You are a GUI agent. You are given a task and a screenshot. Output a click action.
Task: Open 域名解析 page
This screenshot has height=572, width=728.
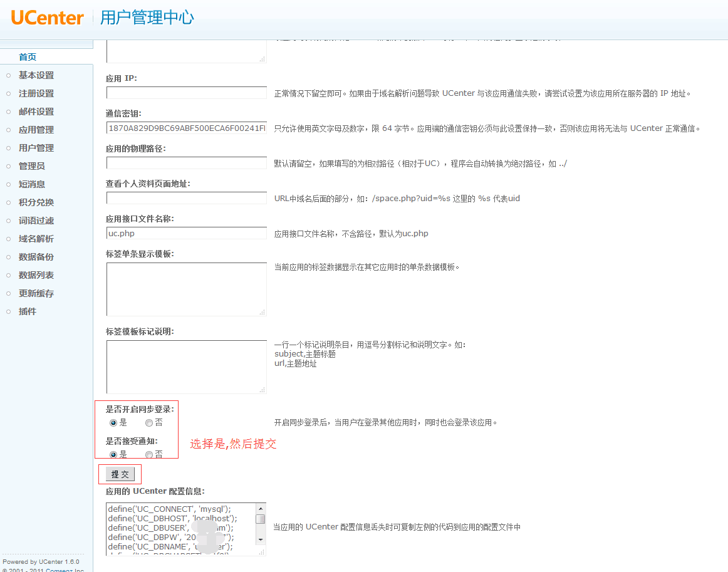(x=36, y=239)
